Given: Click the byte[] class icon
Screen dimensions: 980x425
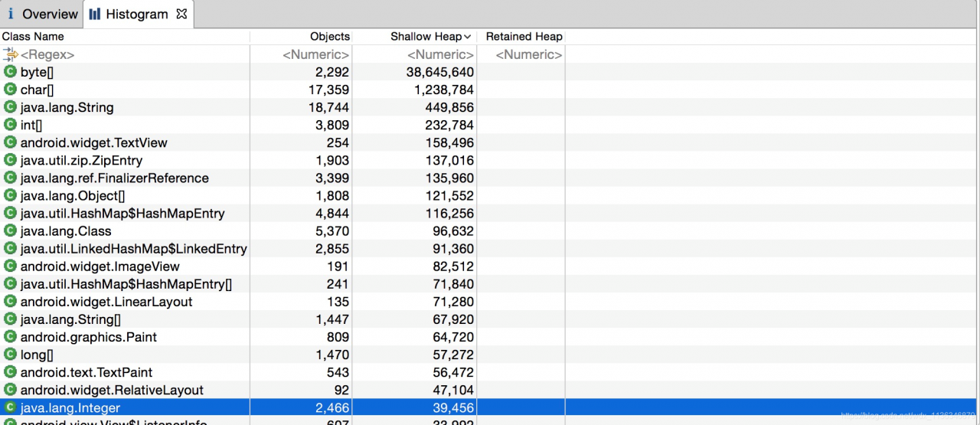Looking at the screenshot, I should (x=10, y=72).
